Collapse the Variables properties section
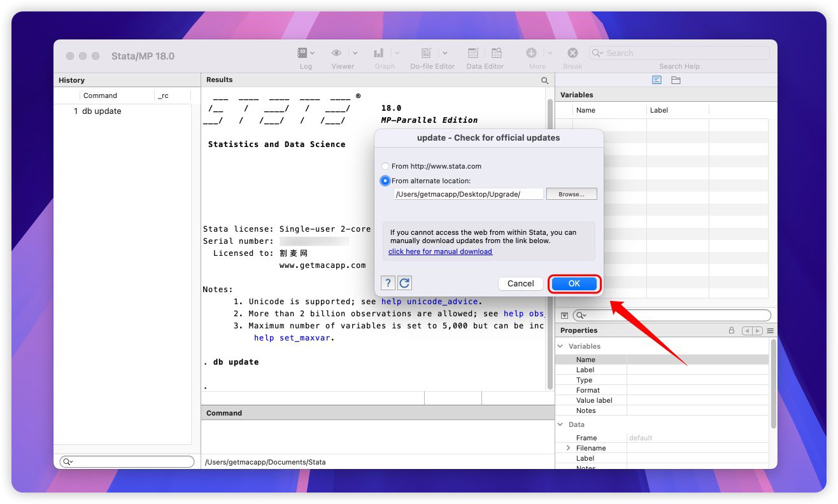The image size is (838, 504). click(561, 346)
